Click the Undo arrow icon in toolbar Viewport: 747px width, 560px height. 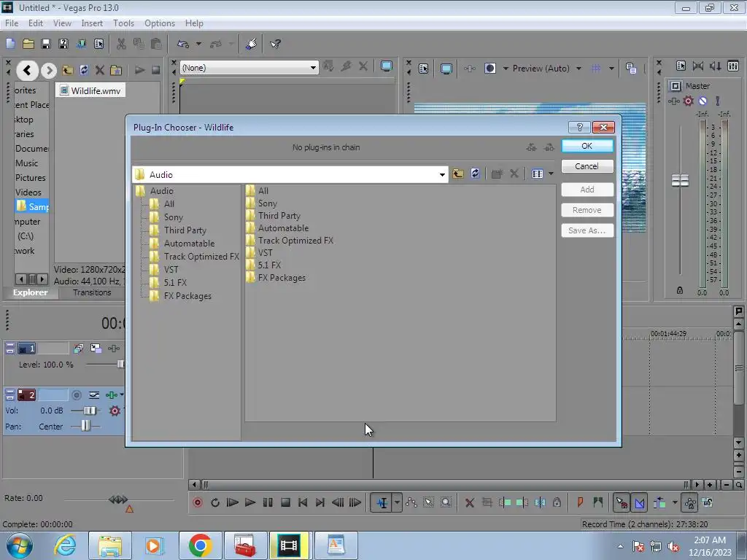coord(183,44)
